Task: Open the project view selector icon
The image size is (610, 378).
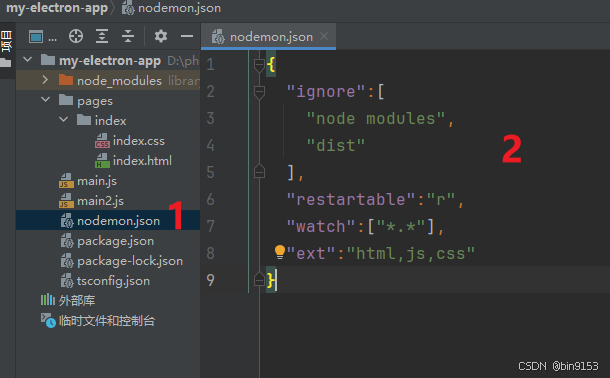Action: pos(36,37)
